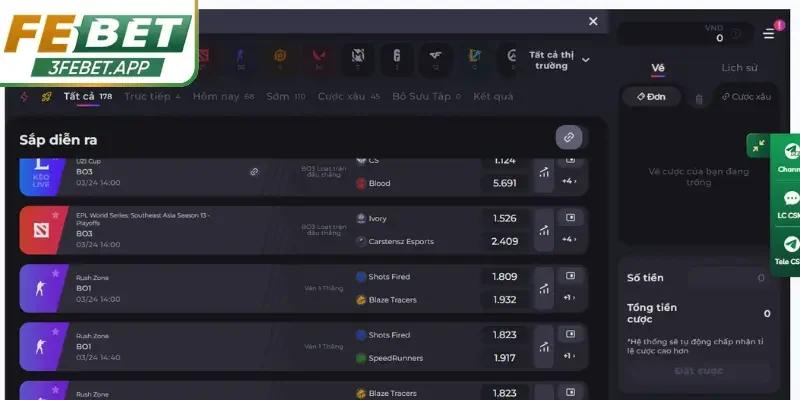800x400 pixels.
Task: Expand +4 markets for Blood match
Action: [x=570, y=181]
